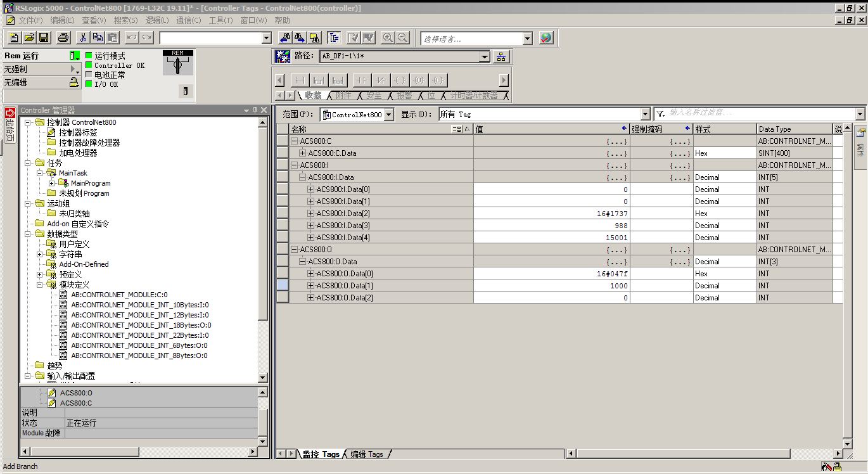
Task: Open the network browse icon next to path
Action: coord(501,56)
